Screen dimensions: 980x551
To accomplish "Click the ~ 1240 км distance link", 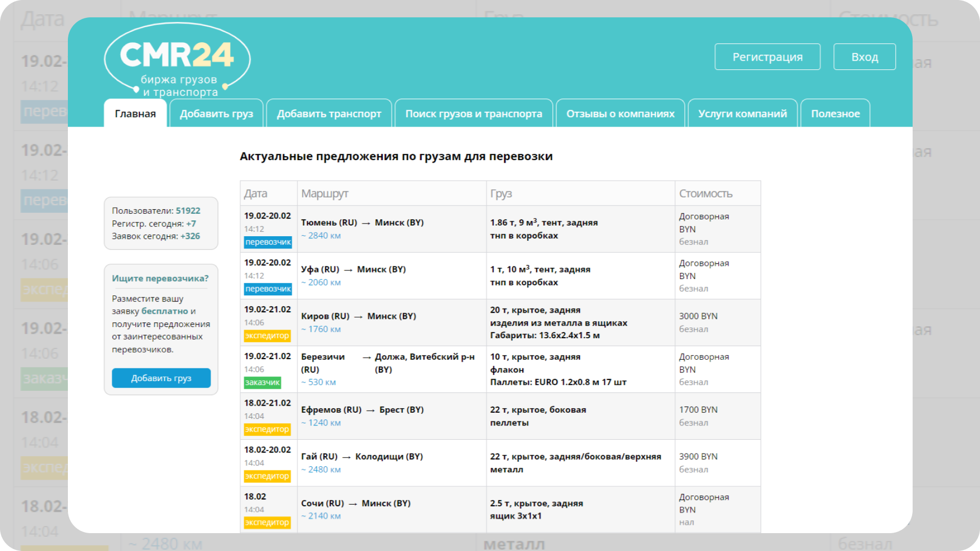I will (321, 422).
